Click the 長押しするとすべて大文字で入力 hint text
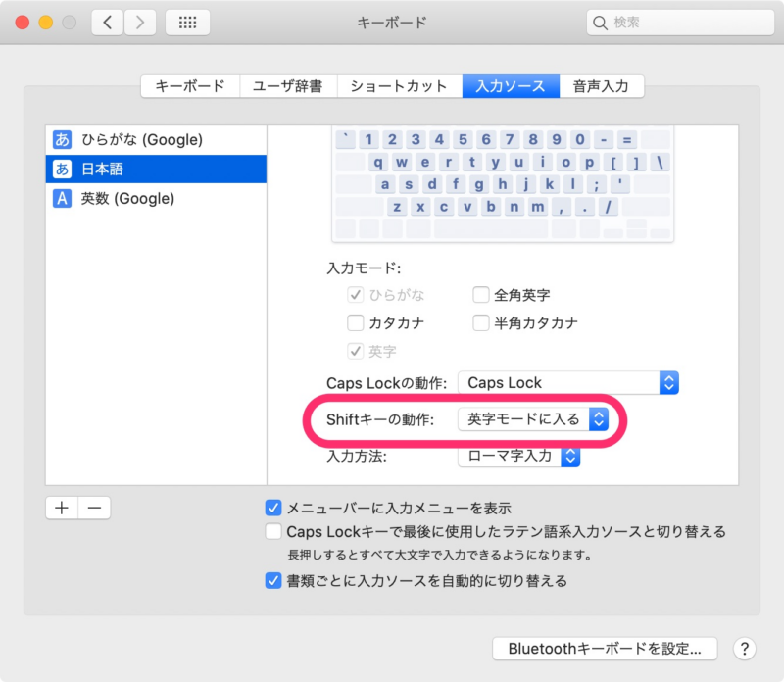The image size is (784, 682). coord(439,555)
